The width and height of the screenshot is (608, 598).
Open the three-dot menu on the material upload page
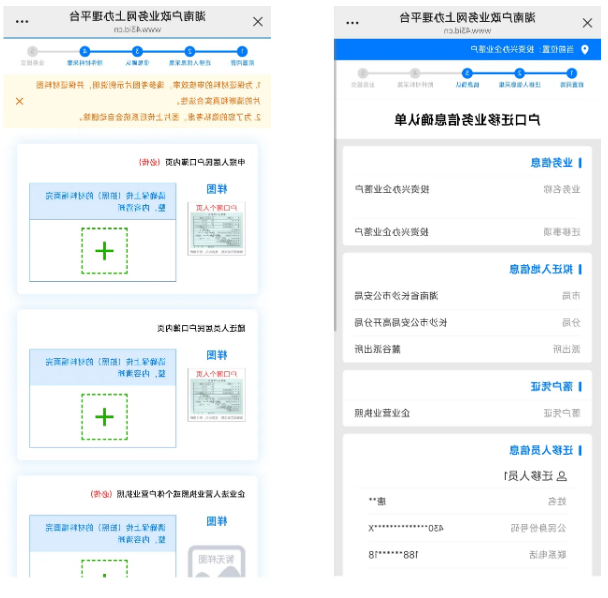(22, 21)
